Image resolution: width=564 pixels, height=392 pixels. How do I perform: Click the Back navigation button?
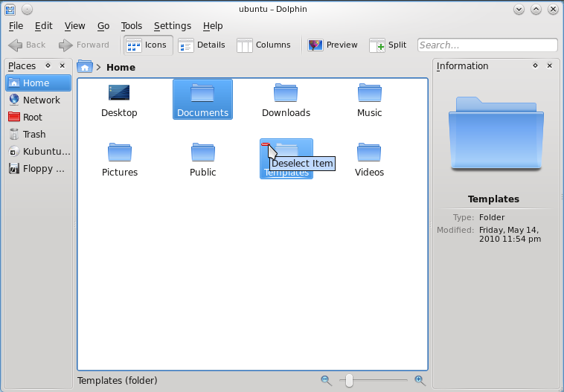click(x=28, y=45)
